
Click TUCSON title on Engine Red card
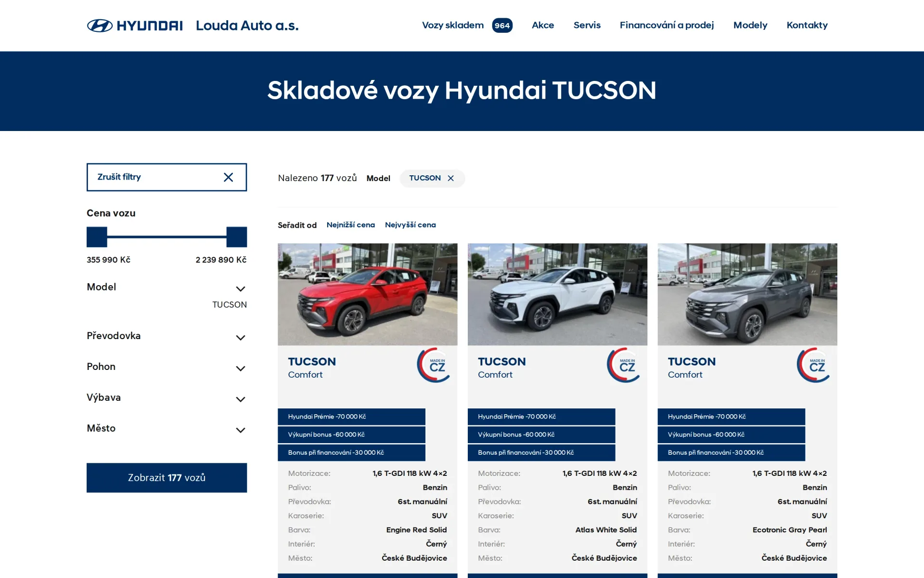312,362
